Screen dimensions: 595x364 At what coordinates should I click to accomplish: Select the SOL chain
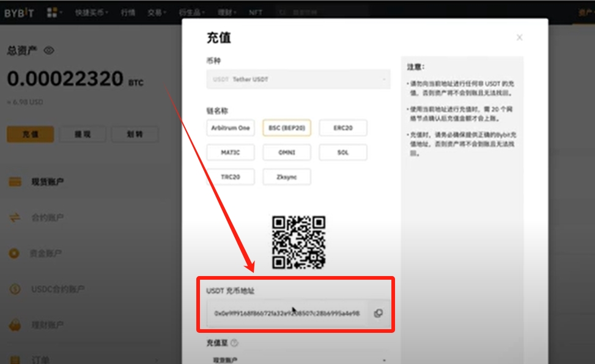(x=343, y=153)
